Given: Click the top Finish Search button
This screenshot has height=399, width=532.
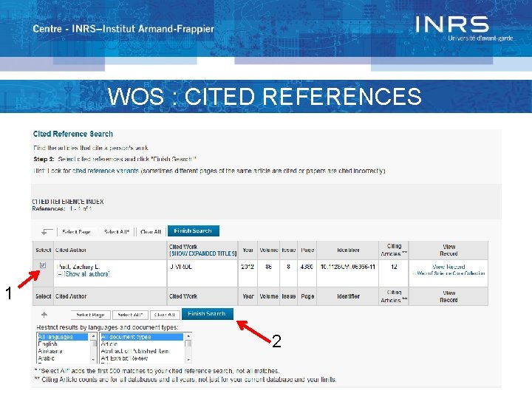Looking at the screenshot, I should (194, 231).
